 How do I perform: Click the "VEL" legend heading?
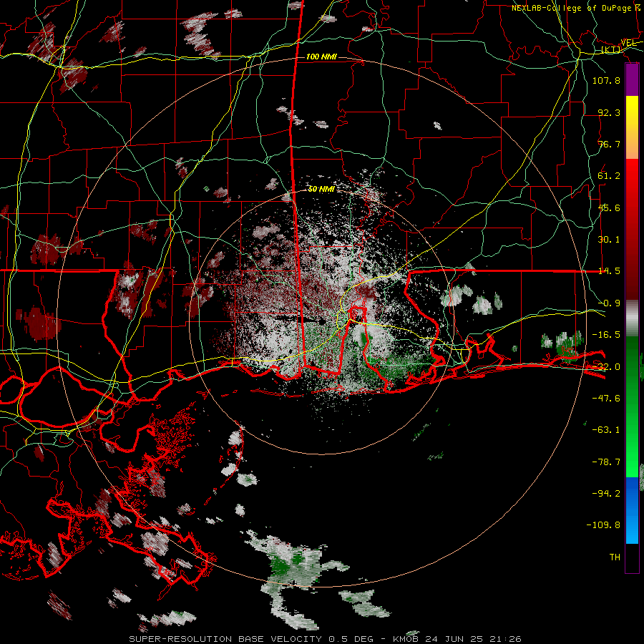point(628,42)
